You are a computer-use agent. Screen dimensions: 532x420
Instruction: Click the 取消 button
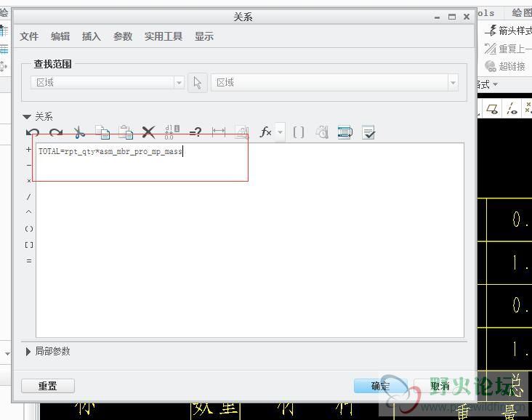pyautogui.click(x=440, y=386)
